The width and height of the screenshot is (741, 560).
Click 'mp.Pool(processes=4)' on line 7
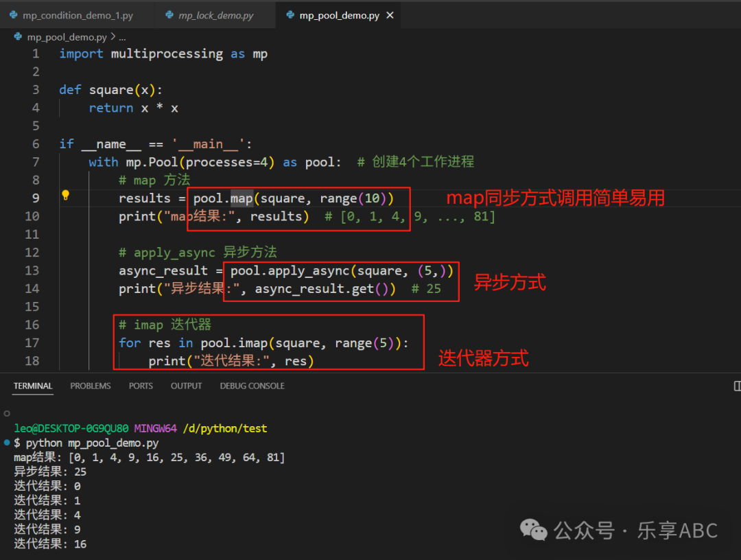tap(200, 162)
